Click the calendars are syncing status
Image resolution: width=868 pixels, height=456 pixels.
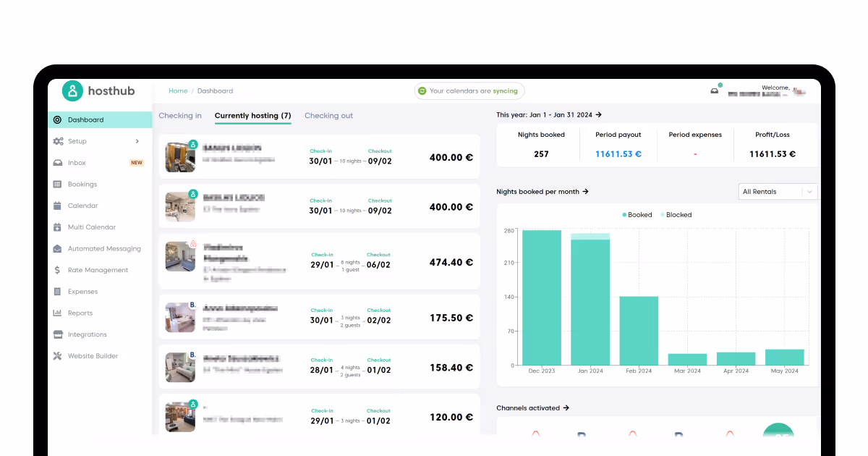click(469, 91)
